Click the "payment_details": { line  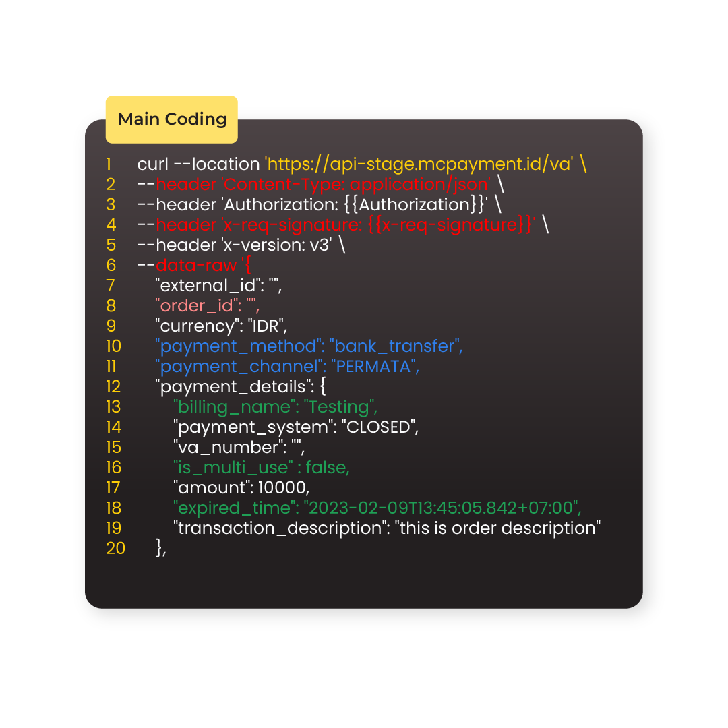click(x=241, y=387)
